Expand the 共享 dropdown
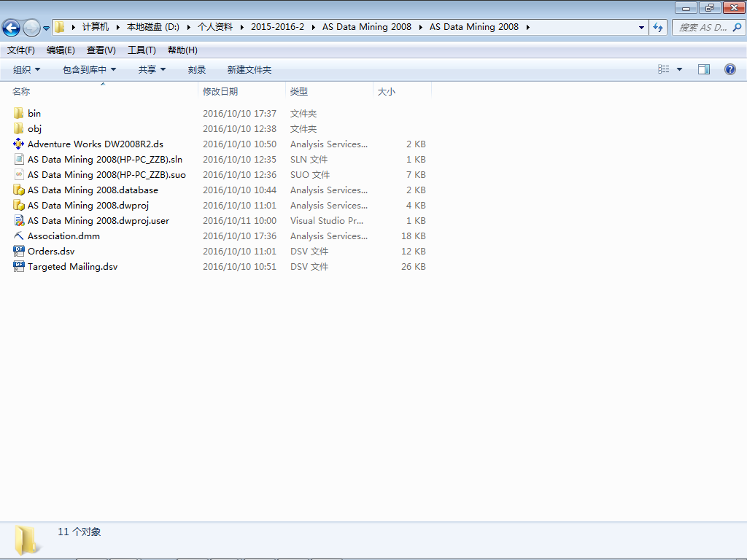This screenshot has width=747, height=560. coord(152,69)
